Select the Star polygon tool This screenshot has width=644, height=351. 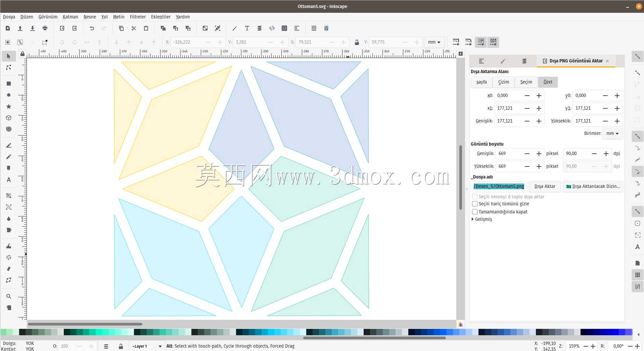(x=9, y=106)
